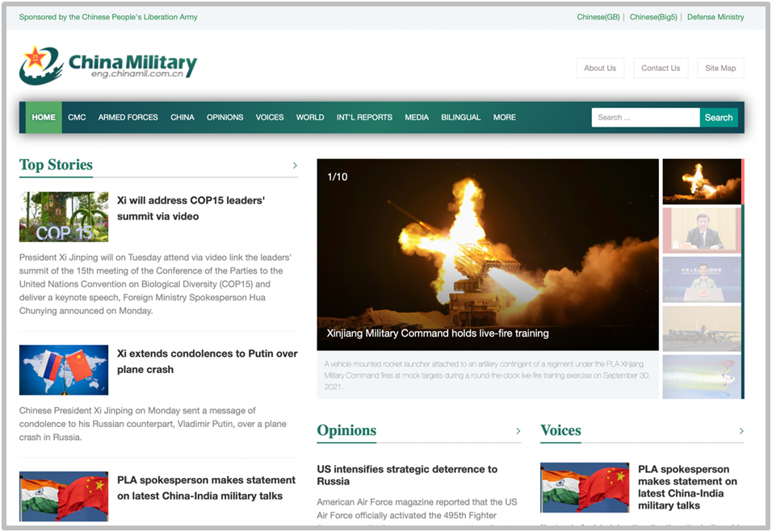Screen dimensions: 772x532
Task: Expand the Opinions section arrow
Action: point(518,431)
